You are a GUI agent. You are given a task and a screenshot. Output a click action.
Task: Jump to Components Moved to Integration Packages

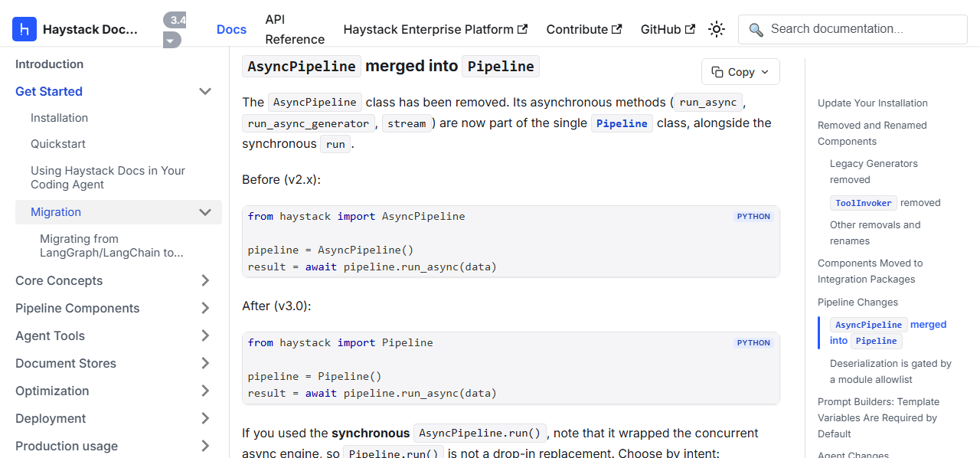[871, 271]
